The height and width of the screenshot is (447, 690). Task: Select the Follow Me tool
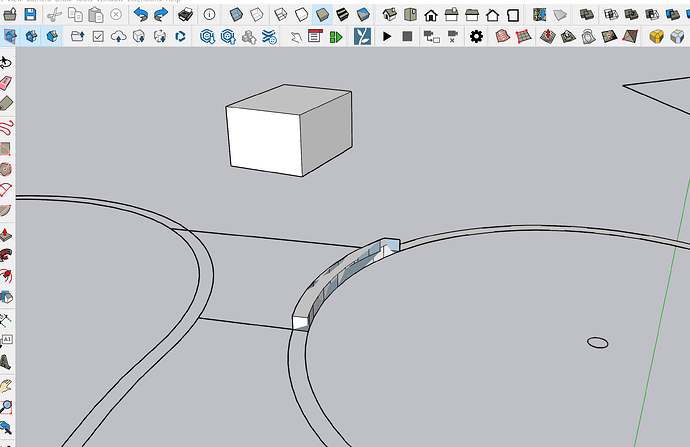6,255
